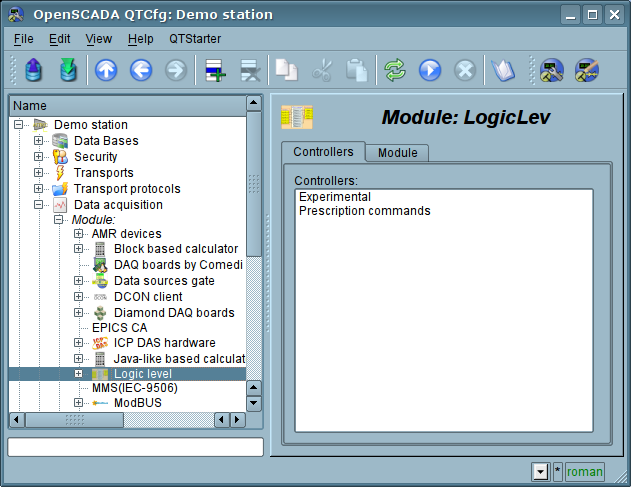Expand the Transport protocols node

point(38,188)
